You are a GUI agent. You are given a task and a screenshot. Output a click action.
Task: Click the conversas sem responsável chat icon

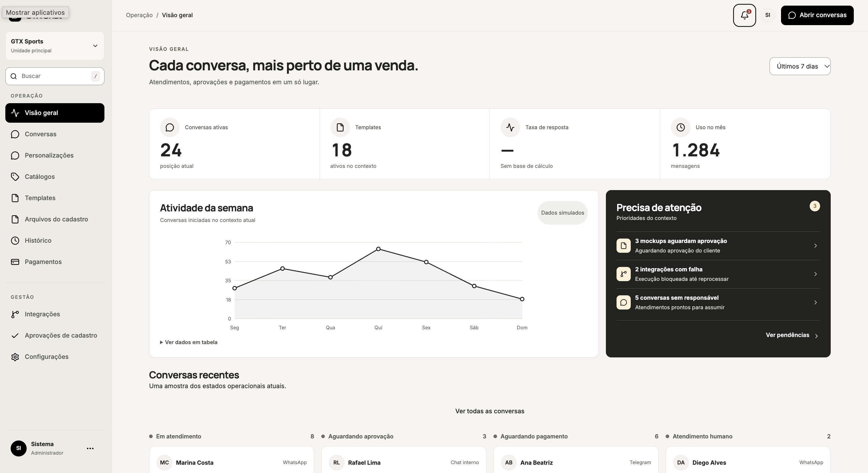coord(623,302)
